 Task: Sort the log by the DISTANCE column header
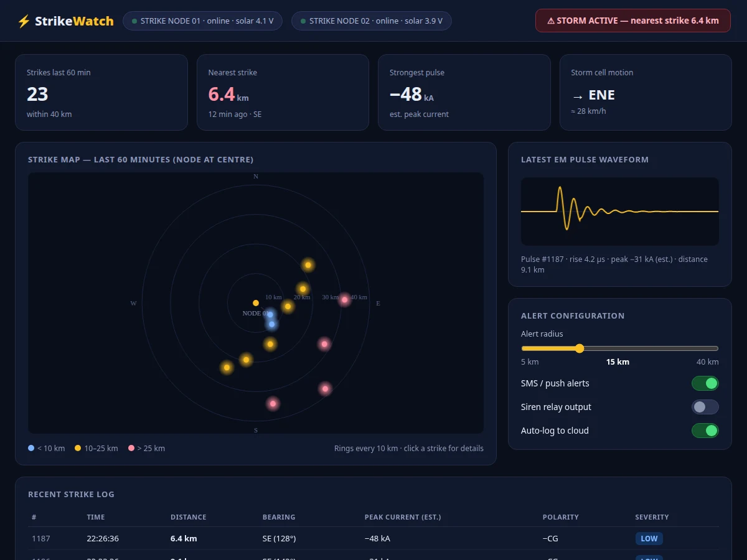[189, 517]
